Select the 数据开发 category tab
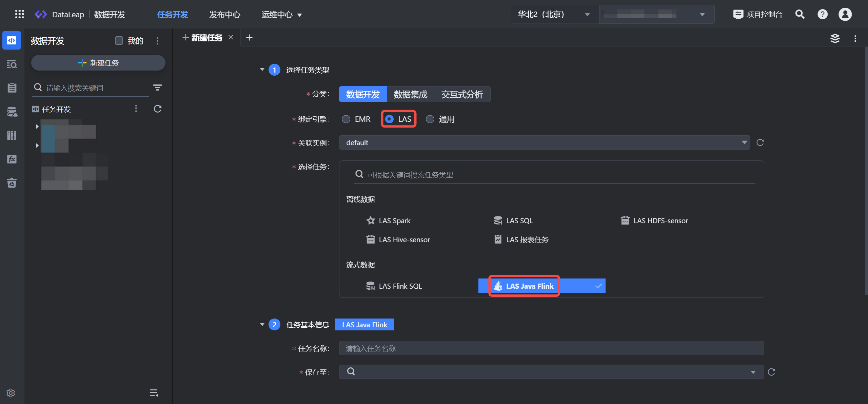The image size is (868, 404). tap(363, 94)
